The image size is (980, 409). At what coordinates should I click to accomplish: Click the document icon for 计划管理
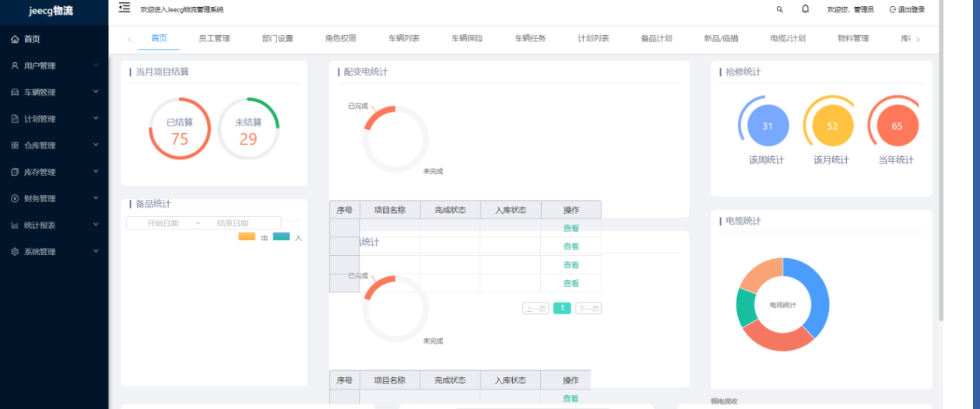pyautogui.click(x=15, y=119)
